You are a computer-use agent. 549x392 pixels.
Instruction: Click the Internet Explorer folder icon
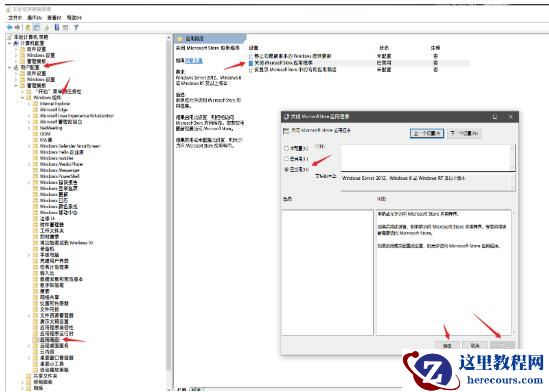tap(35, 104)
